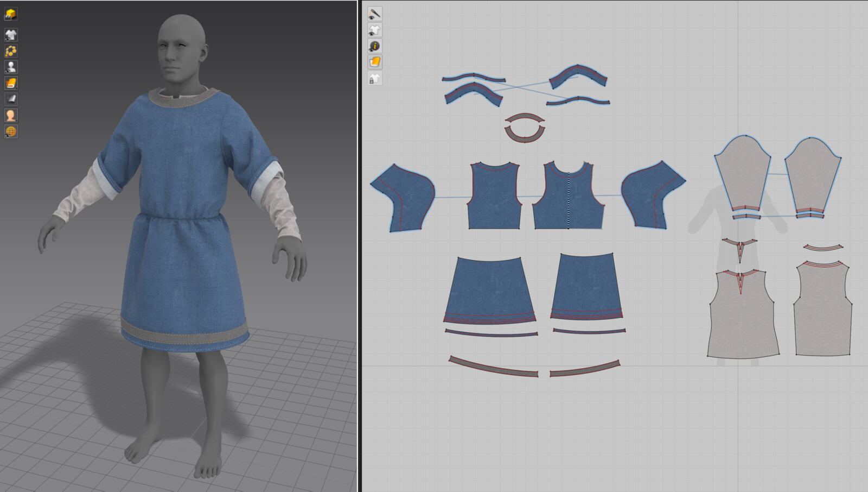Click the gray fabric render style icon
This screenshot has height=492, width=868.
click(10, 99)
